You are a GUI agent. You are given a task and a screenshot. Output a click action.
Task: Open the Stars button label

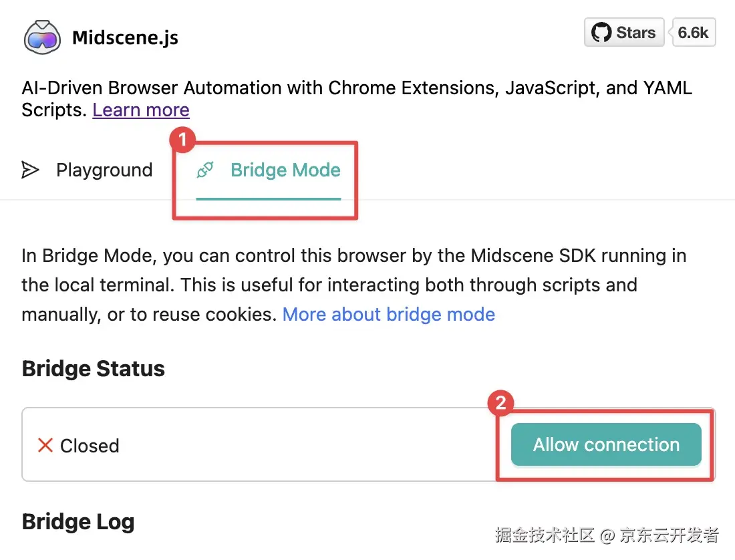coord(624,32)
